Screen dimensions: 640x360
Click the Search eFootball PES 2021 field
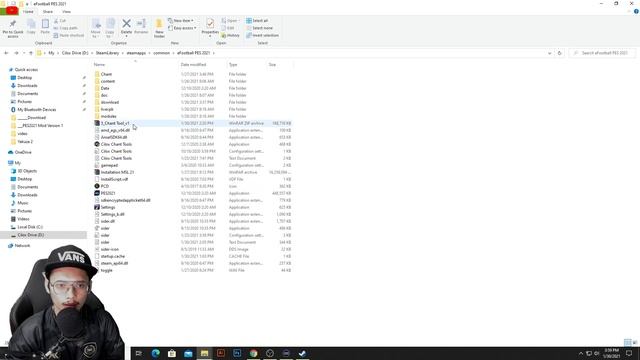602,53
